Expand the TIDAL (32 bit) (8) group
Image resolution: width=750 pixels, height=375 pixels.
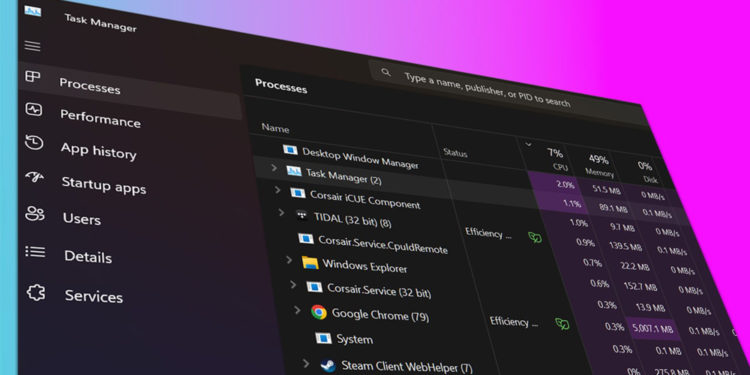tap(281, 212)
